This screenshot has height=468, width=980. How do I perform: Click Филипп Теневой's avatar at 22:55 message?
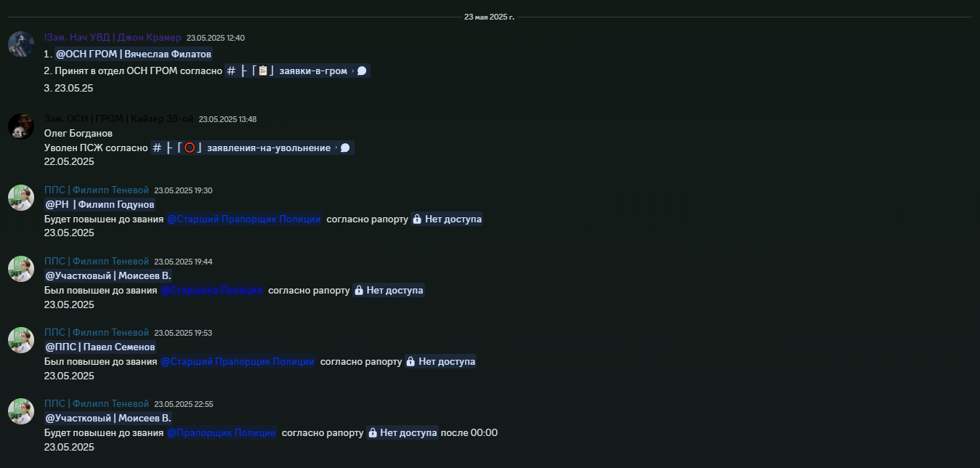click(21, 411)
